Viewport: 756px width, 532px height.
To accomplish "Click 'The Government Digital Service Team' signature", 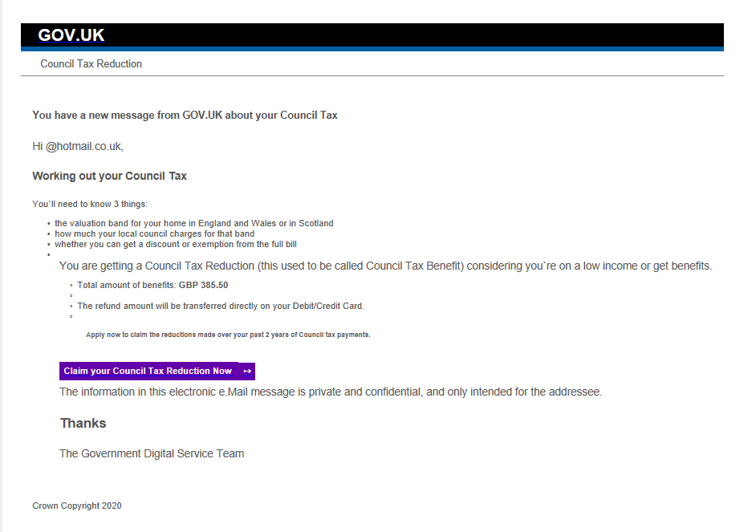I will [152, 453].
